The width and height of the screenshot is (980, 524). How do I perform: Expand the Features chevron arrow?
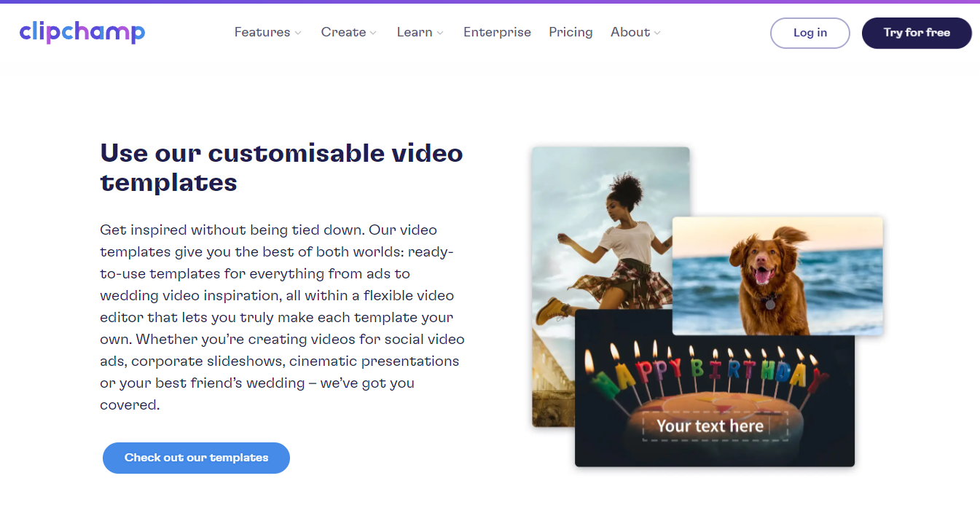tap(297, 33)
